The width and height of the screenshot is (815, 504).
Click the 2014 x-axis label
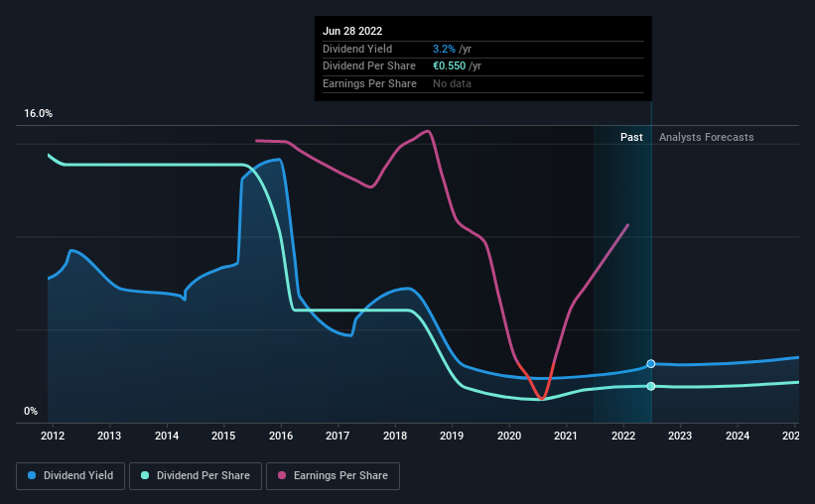pyautogui.click(x=167, y=436)
